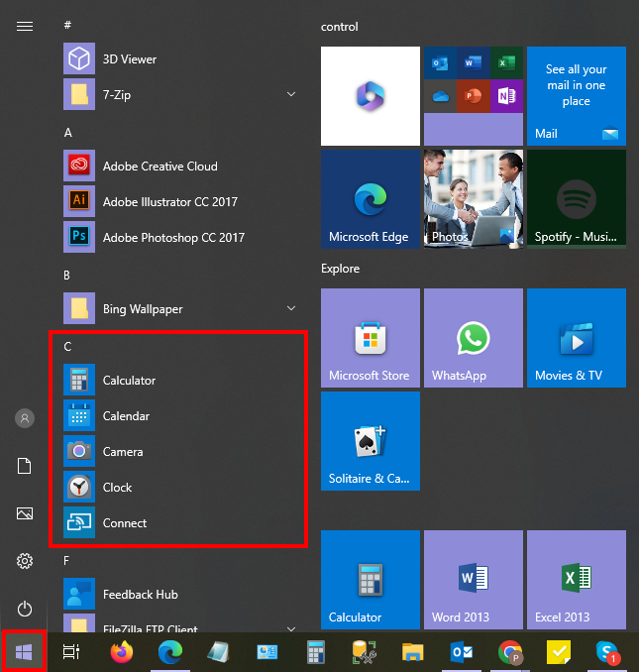Open Word in the Office tile folder
The image size is (639, 672).
pyautogui.click(x=474, y=63)
